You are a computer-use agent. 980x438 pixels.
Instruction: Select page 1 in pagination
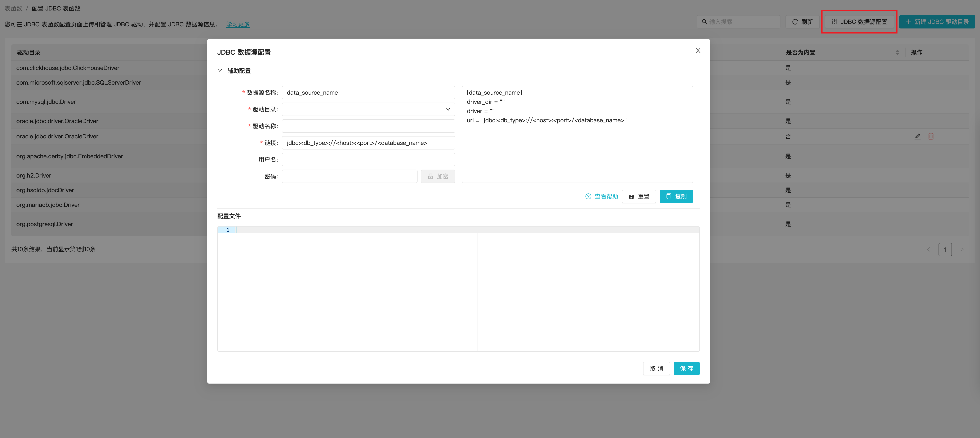click(x=945, y=250)
